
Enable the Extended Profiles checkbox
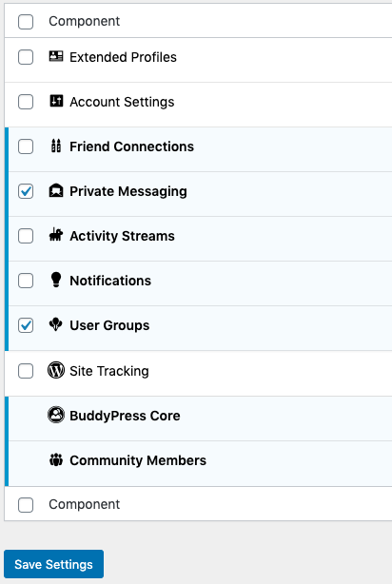point(26,57)
